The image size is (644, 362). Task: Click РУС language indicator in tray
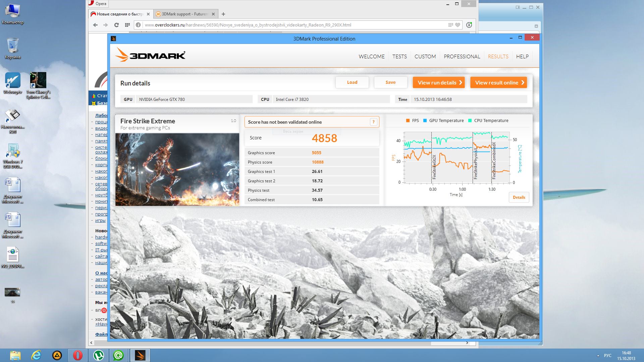tap(607, 356)
